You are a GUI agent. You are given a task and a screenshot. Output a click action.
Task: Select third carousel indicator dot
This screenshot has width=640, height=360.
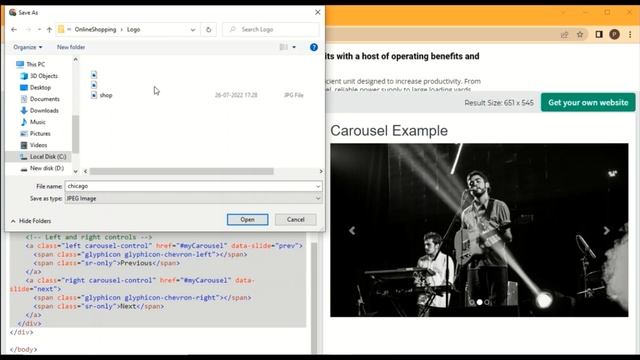click(487, 302)
